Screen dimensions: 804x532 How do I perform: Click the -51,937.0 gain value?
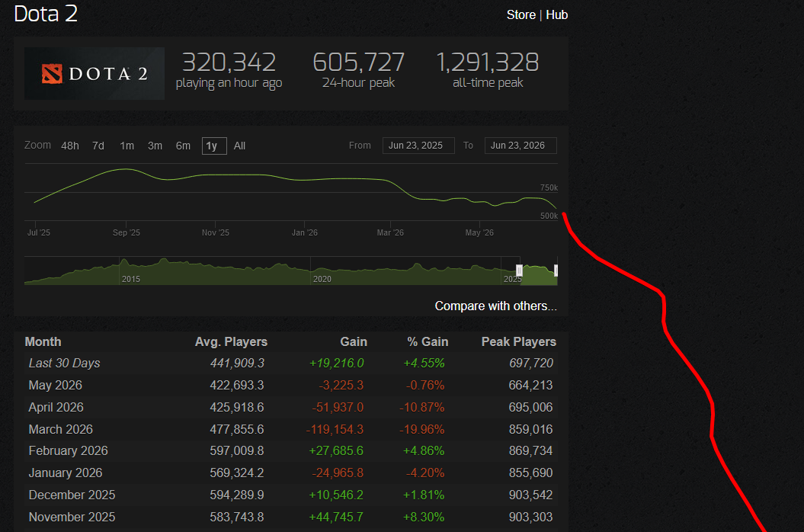point(338,407)
